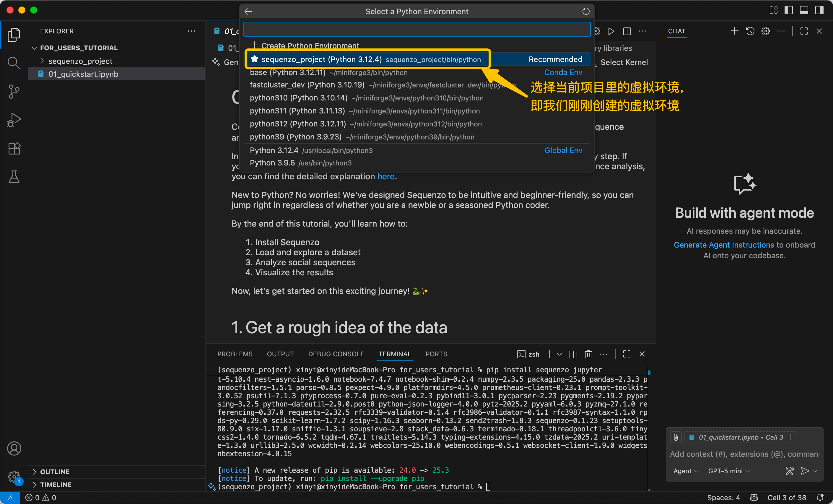Click the Generate Agent Instructions link
Viewport: 833px width, 504px height.
click(723, 245)
